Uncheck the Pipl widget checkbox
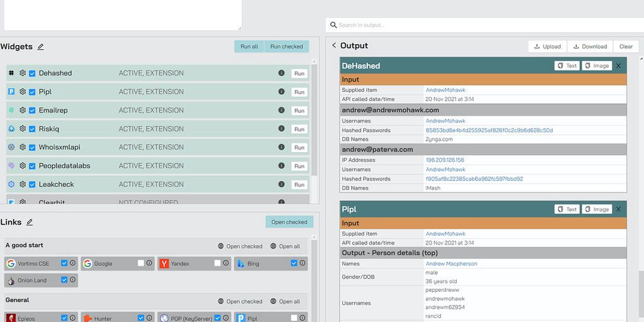 (32, 92)
